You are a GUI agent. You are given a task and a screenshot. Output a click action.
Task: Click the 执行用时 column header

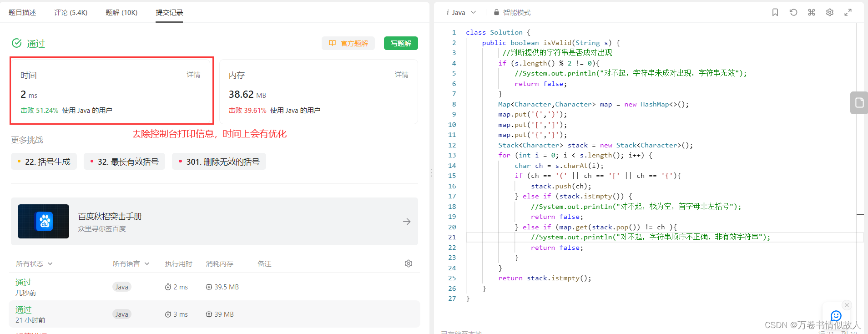click(178, 263)
